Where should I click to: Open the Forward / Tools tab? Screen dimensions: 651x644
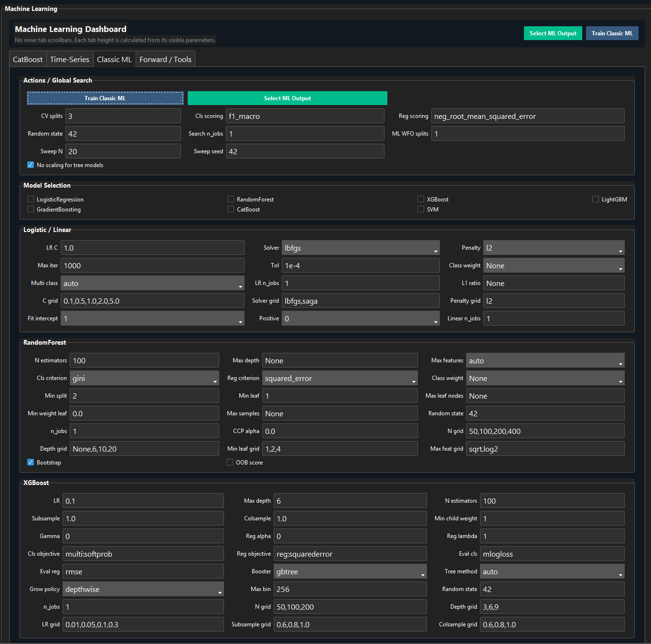pos(165,59)
